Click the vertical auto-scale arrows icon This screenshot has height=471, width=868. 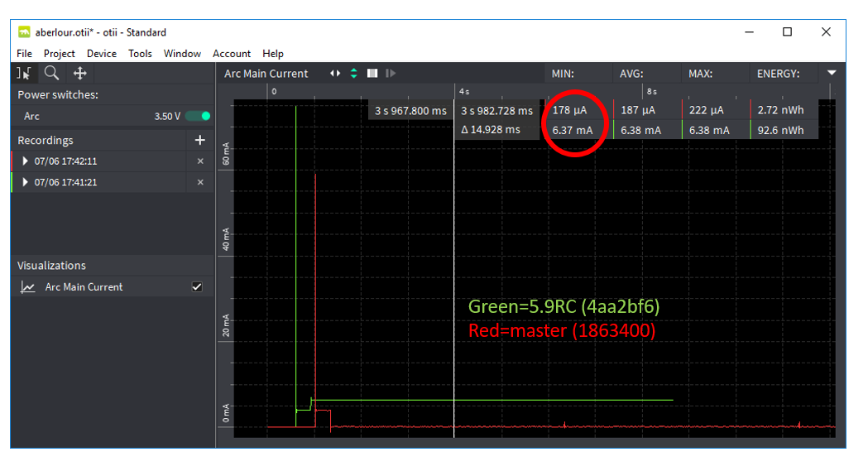[353, 73]
